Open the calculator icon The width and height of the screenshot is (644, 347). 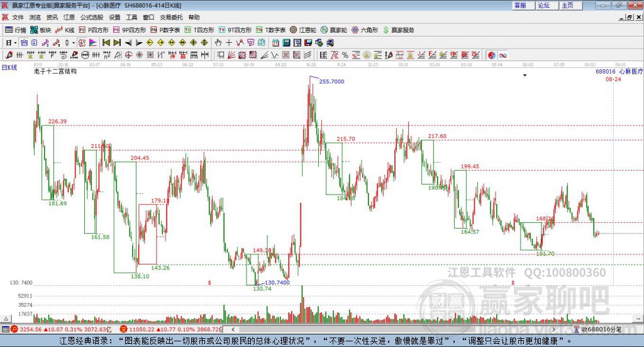[x=286, y=43]
